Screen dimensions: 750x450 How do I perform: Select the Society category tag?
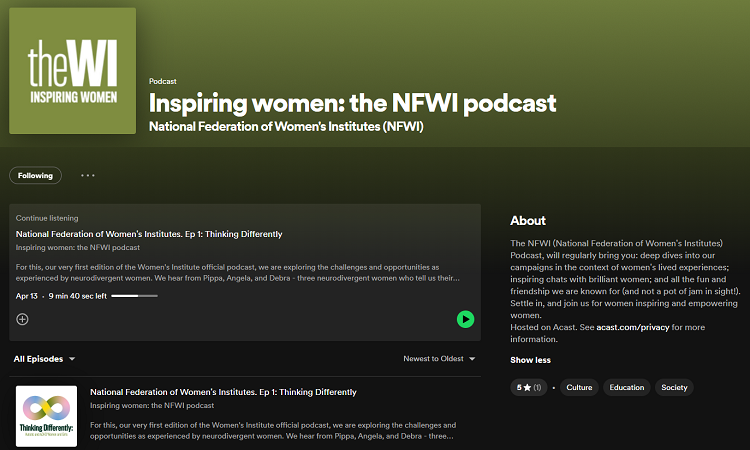pyautogui.click(x=674, y=387)
